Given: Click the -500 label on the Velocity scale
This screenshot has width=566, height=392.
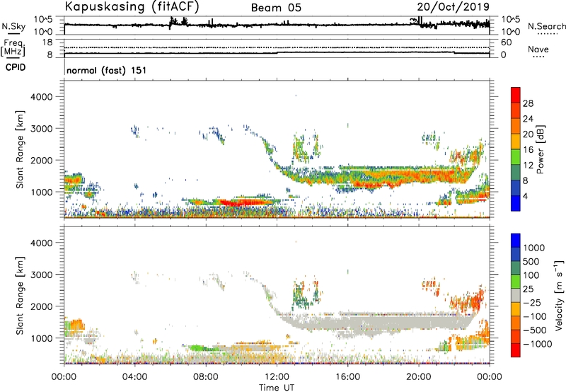Looking at the screenshot, I should click(535, 330).
